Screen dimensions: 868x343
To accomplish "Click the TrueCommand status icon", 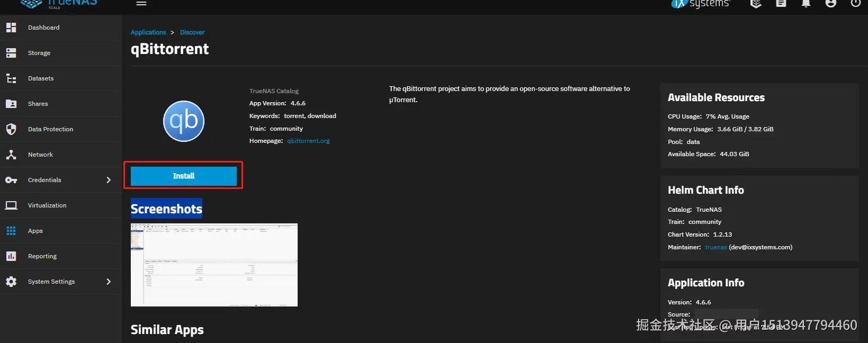I will pos(756,3).
